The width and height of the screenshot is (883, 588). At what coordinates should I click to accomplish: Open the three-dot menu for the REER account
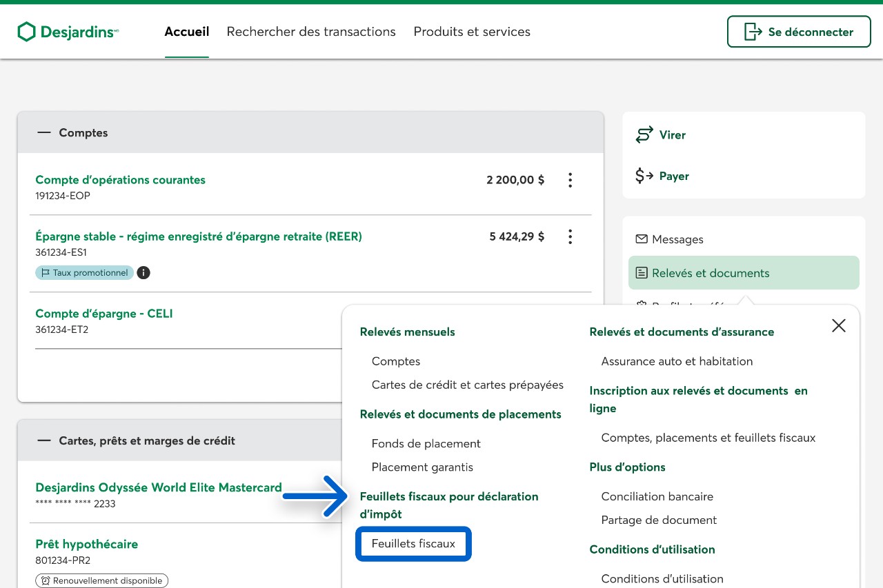(x=570, y=236)
